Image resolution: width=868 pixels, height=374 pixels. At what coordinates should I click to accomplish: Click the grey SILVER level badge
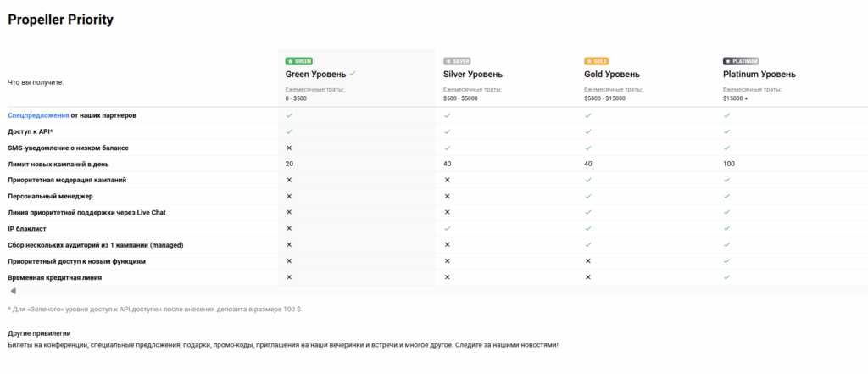coord(457,62)
